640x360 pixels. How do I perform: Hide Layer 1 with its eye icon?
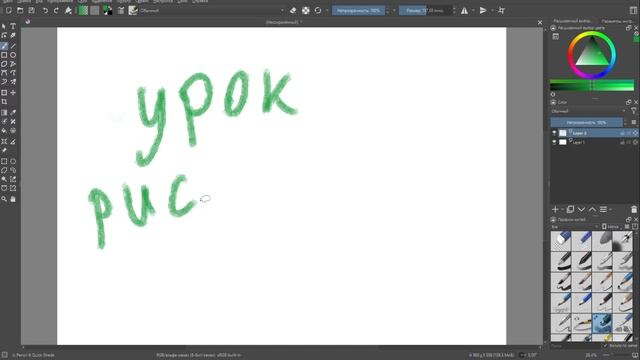coord(554,142)
